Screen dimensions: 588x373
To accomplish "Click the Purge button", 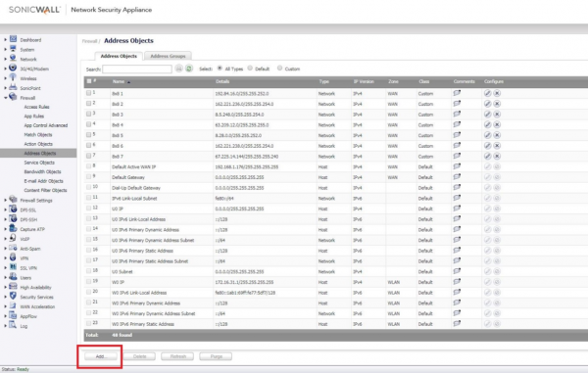I will (x=216, y=356).
